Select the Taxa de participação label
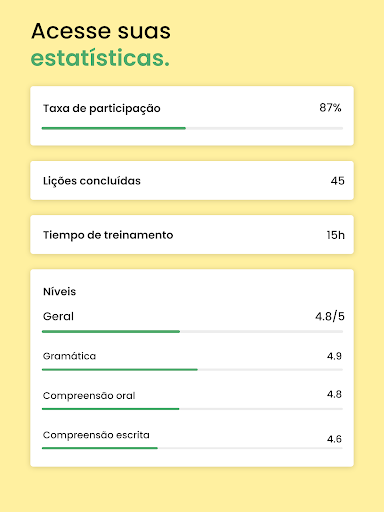The image size is (384, 512). [x=102, y=109]
